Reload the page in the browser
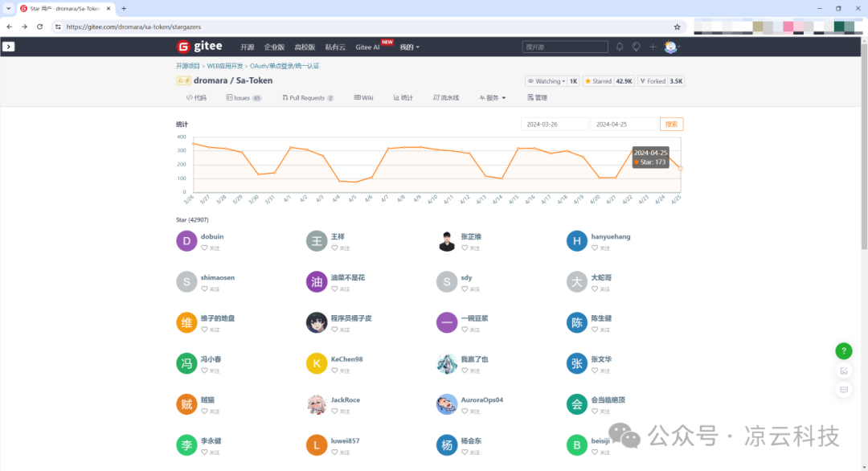The image size is (868, 471). click(40, 27)
